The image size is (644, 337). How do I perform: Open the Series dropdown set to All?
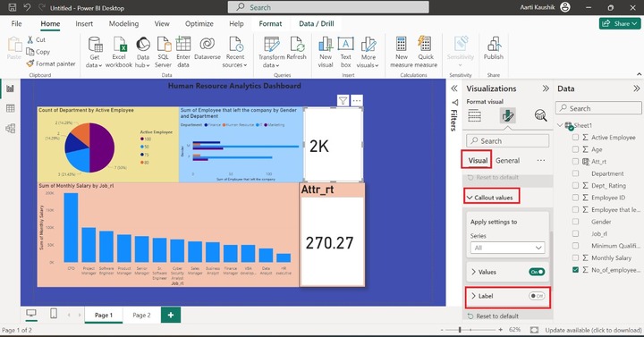pos(507,248)
